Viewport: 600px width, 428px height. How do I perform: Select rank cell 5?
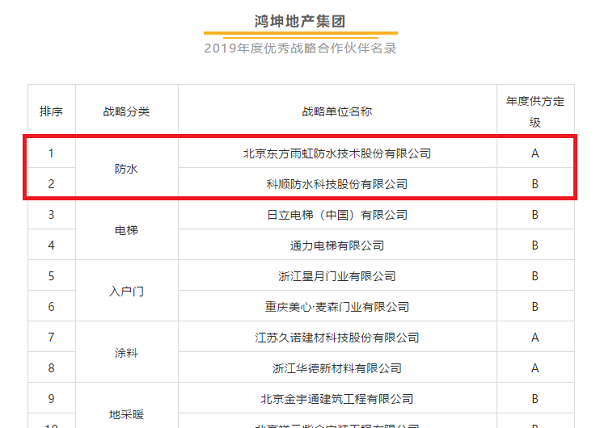[x=51, y=276]
